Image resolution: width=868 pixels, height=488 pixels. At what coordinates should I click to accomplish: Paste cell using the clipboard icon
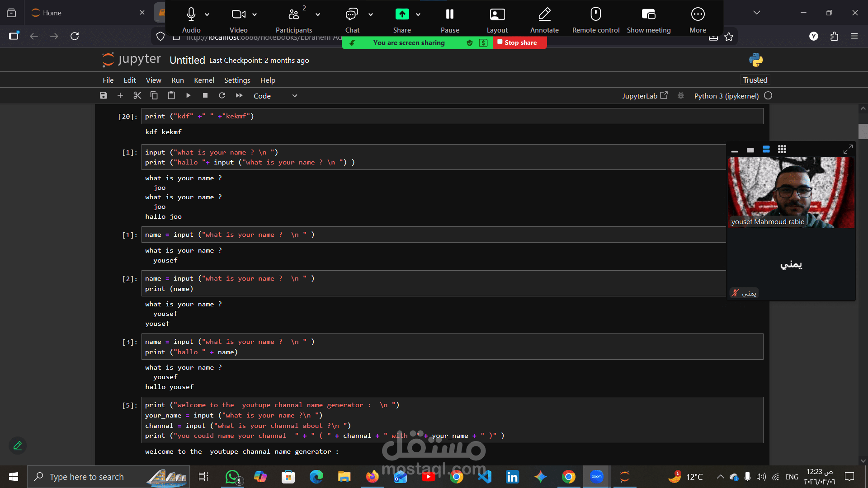(x=171, y=95)
